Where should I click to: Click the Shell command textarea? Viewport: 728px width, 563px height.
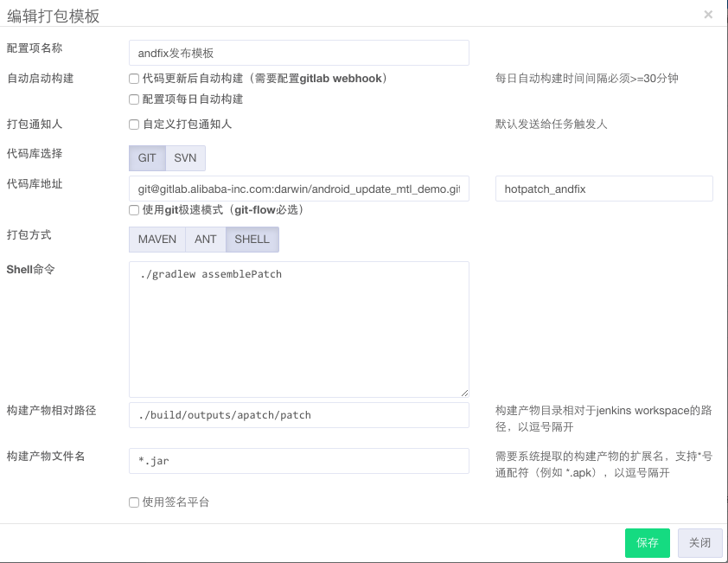299,329
